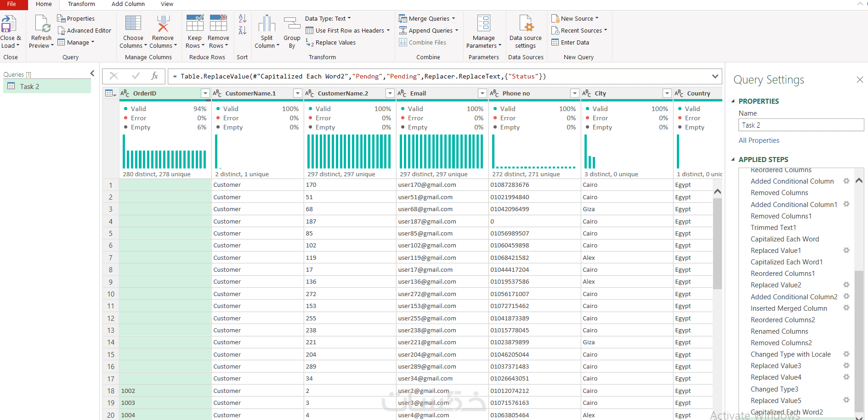Open the OrderID column filter dropdown

(x=205, y=93)
